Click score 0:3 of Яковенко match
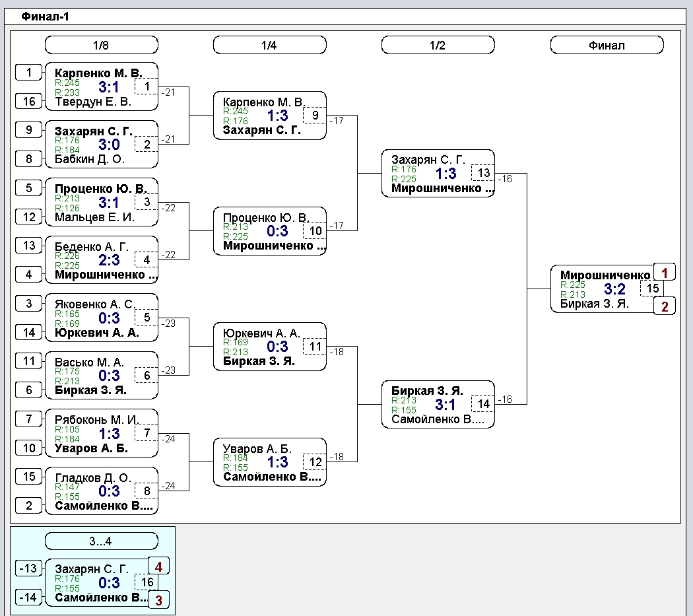Viewport: 693px width, 616px height. 109,318
